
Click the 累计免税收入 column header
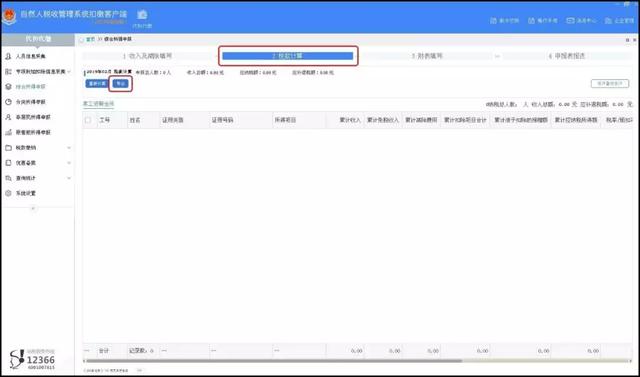coord(382,120)
